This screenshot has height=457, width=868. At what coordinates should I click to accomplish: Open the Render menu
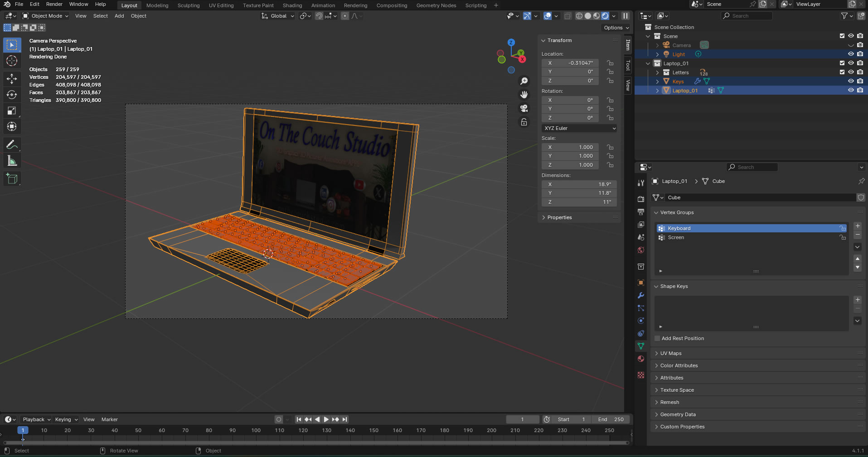[x=54, y=4]
